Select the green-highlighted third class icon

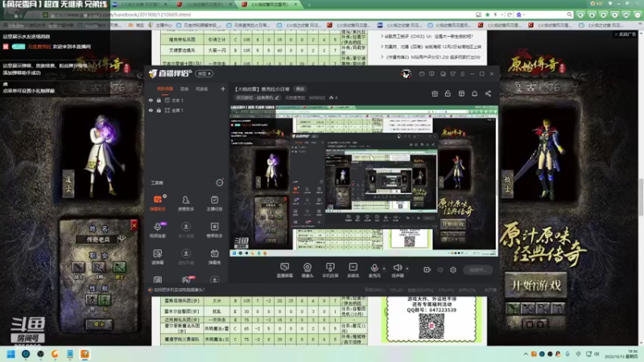click(x=119, y=267)
